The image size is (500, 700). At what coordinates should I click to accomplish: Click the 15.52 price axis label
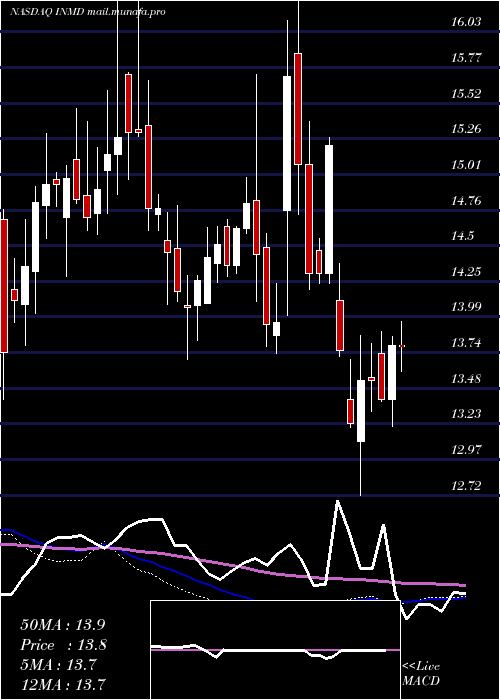[x=466, y=94]
